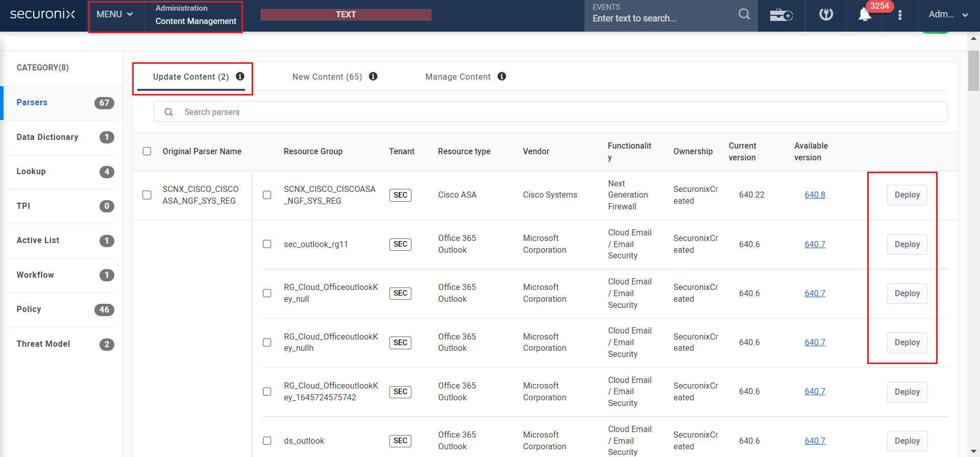The image size is (980, 457).
Task: Select the Data Dictionary category
Action: (61, 137)
